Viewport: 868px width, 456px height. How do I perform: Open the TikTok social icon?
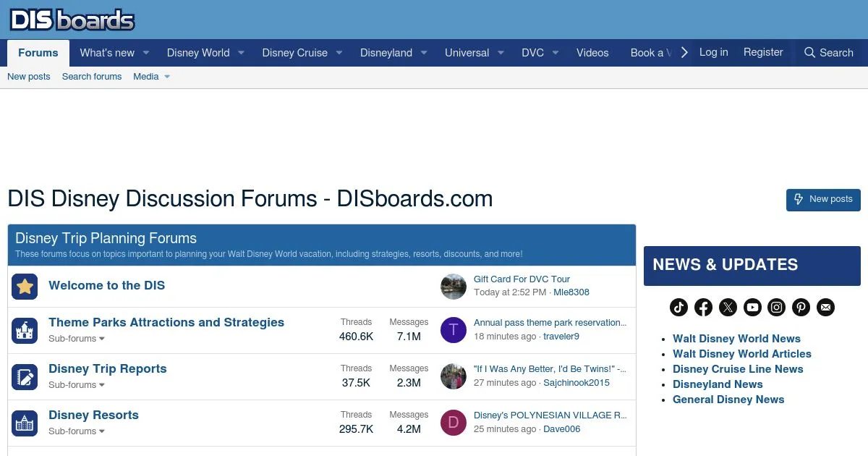pos(678,308)
